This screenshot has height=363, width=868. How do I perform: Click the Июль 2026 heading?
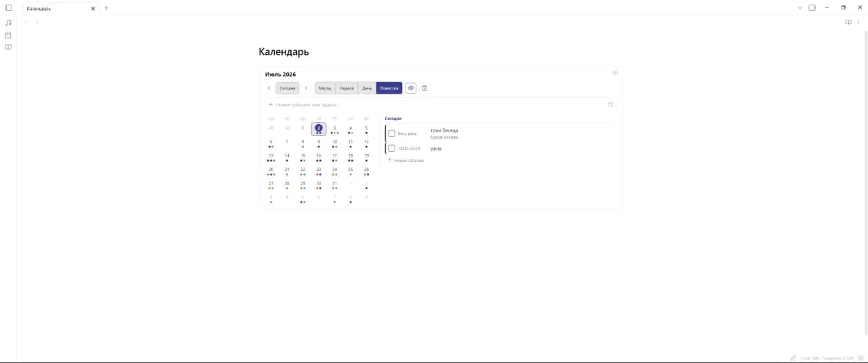(x=280, y=74)
